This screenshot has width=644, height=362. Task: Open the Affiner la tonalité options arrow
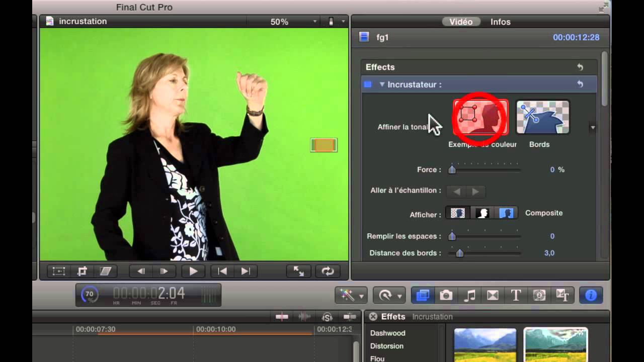(x=593, y=128)
